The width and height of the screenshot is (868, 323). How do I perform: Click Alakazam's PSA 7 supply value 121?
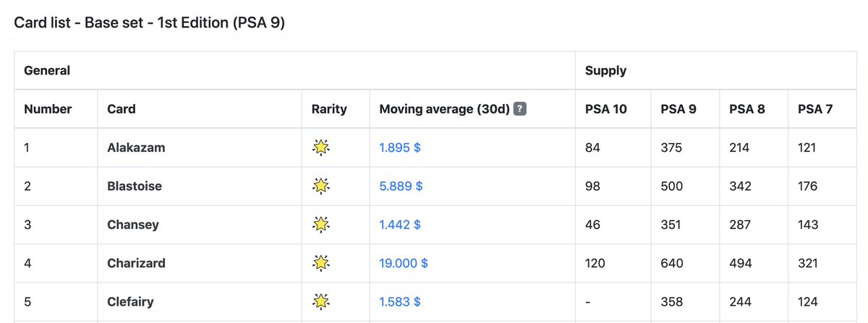tap(807, 147)
